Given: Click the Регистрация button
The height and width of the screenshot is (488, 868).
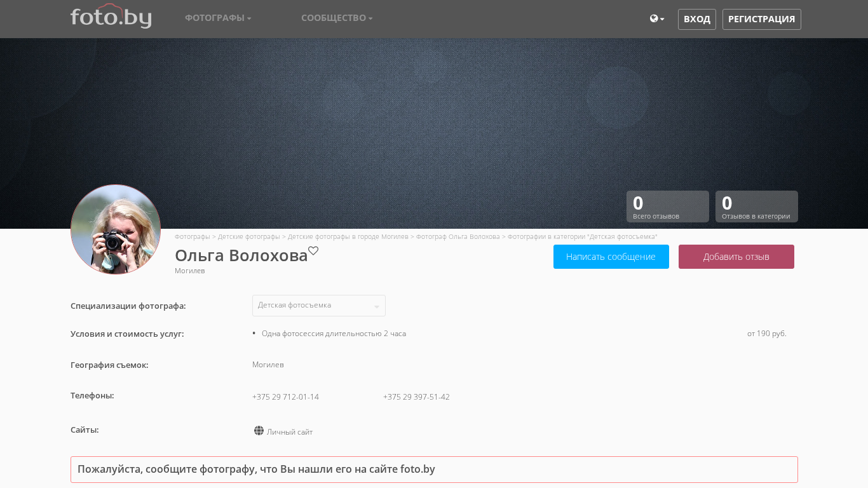Looking at the screenshot, I should tap(761, 19).
